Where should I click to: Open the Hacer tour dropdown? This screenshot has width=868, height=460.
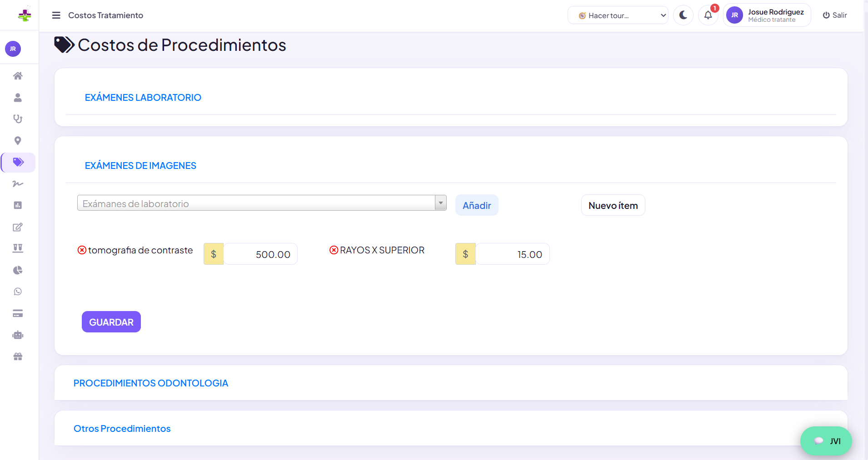618,15
